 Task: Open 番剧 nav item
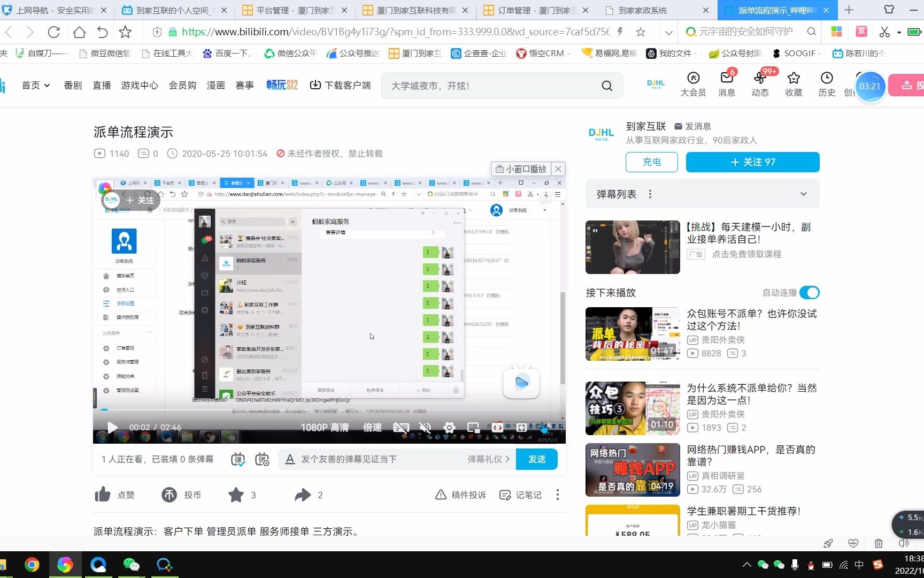(x=73, y=85)
